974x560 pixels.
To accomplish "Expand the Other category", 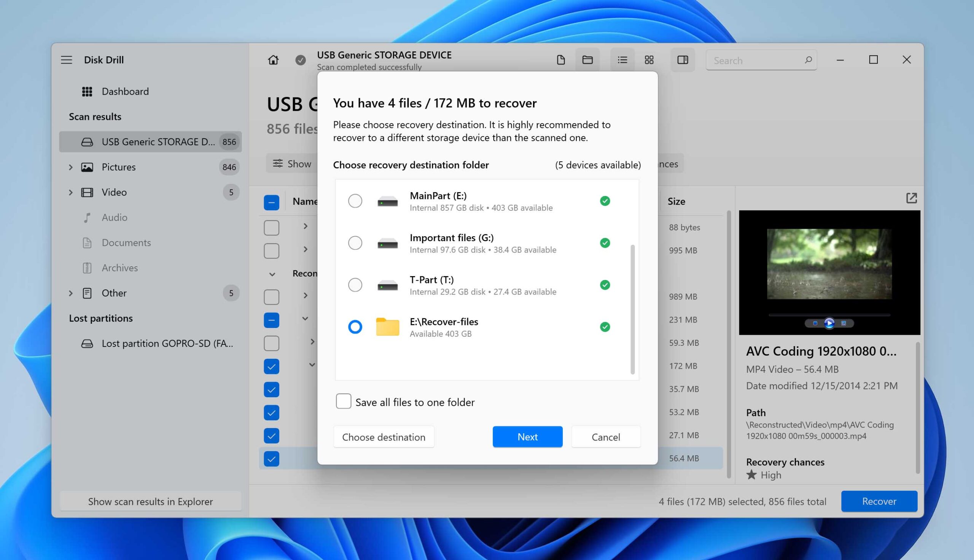I will (71, 293).
